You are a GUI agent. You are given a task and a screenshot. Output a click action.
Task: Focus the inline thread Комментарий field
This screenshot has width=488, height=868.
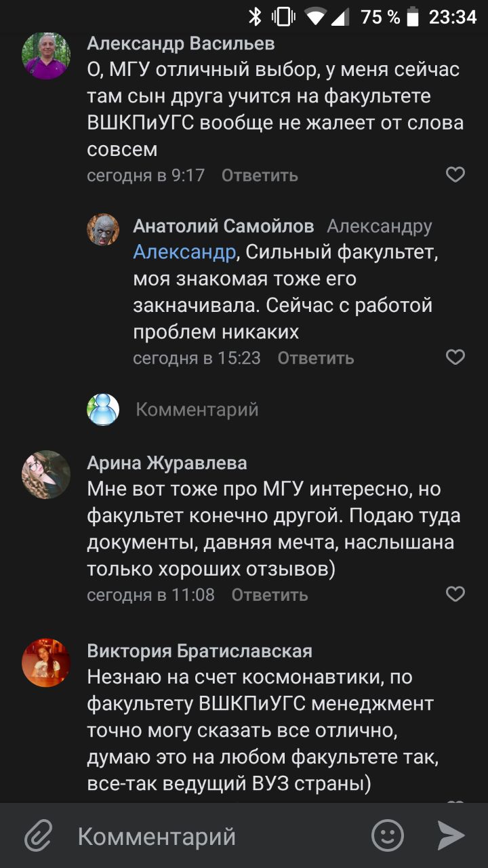pos(197,410)
